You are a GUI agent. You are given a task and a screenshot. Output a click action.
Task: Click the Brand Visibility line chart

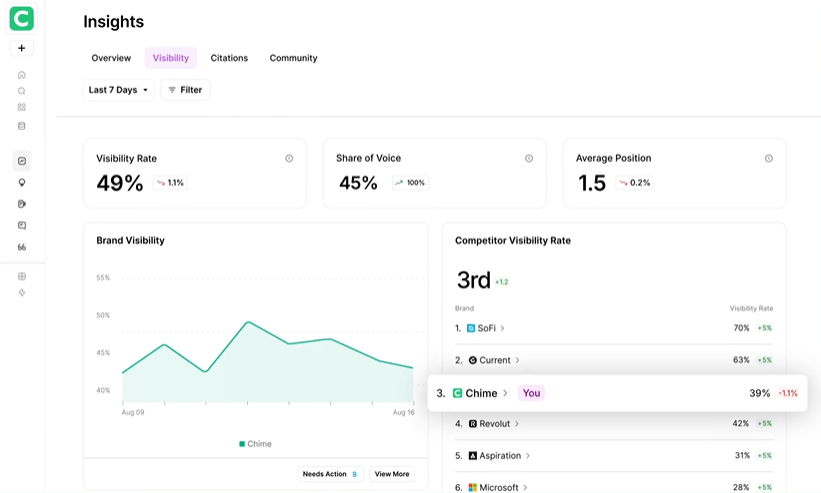[x=268, y=362]
